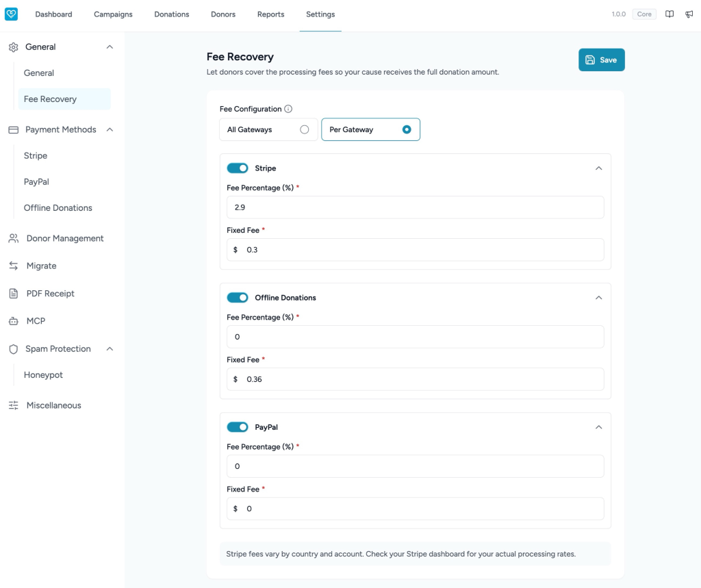Screen dimensions: 701x588
Task: Open MCP settings page
Action: click(x=36, y=321)
